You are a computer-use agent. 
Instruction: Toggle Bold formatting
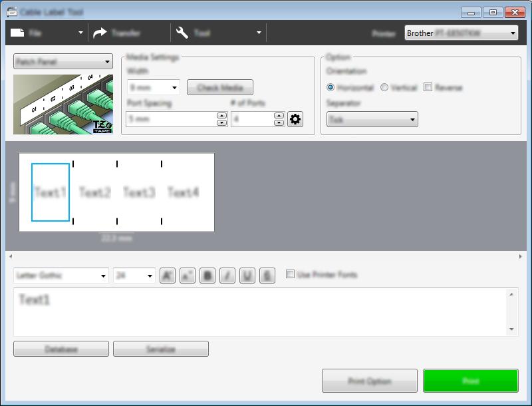207,276
